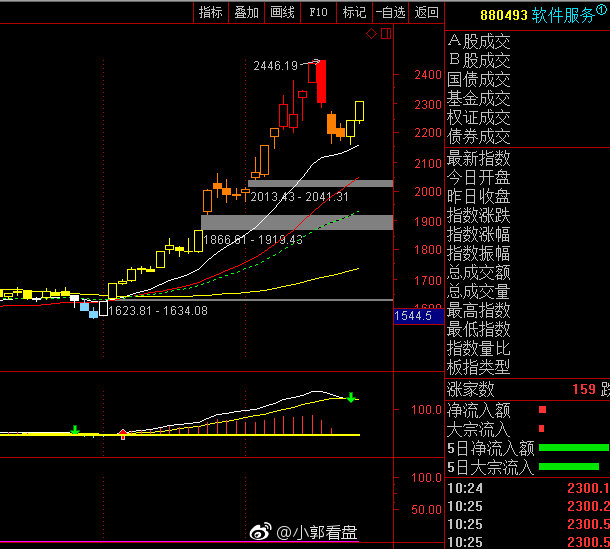Click the 指数振幅 label
610x549 pixels.
tap(479, 254)
